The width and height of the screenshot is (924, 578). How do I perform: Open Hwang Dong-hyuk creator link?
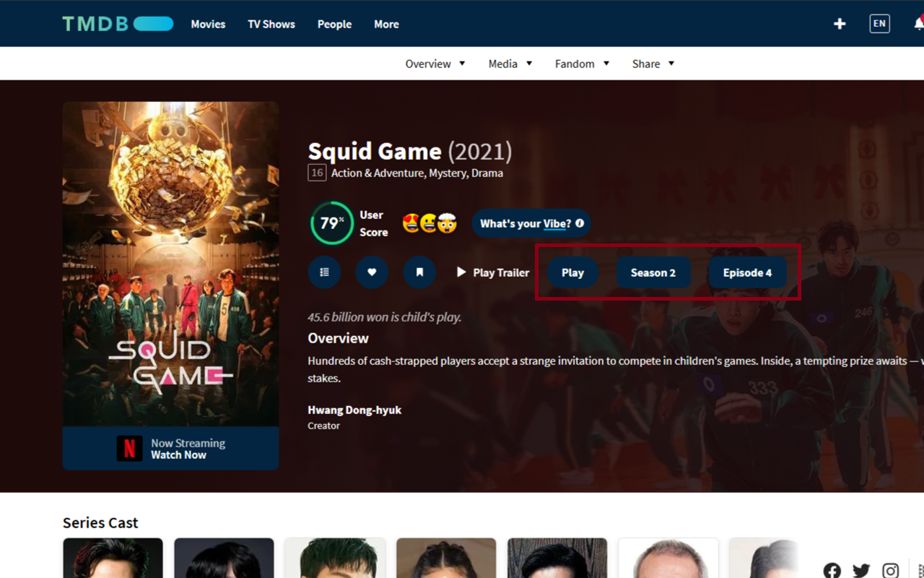354,410
